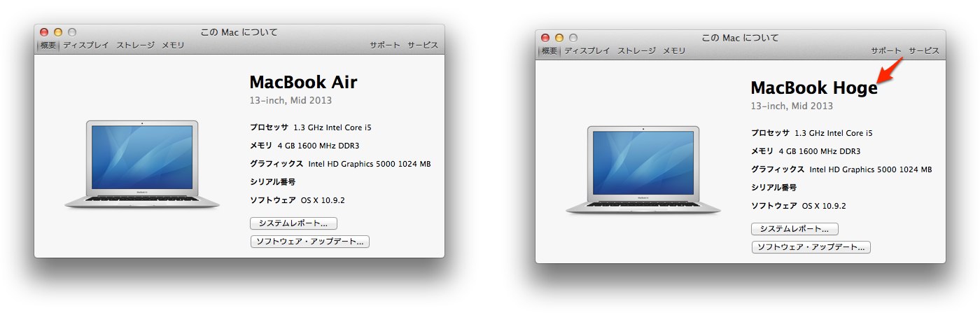Click "OS X 10.9.2" in MacBook Hoge window

824,206
